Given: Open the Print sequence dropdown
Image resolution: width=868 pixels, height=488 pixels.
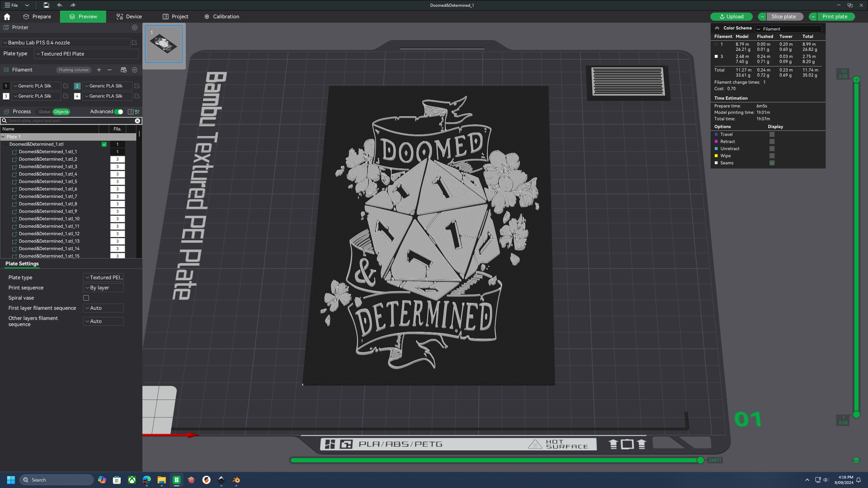Looking at the screenshot, I should (103, 288).
